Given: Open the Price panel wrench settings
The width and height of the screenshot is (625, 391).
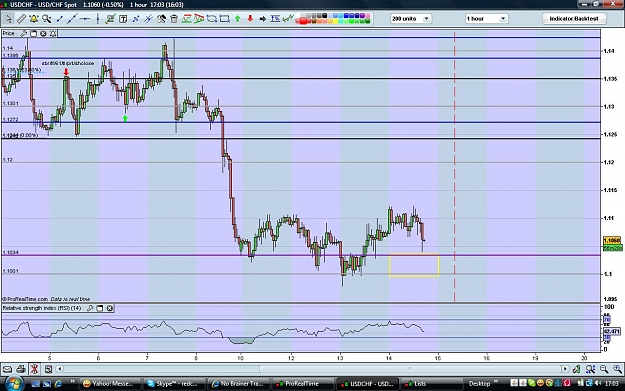Looking at the screenshot, I should [x=24, y=33].
